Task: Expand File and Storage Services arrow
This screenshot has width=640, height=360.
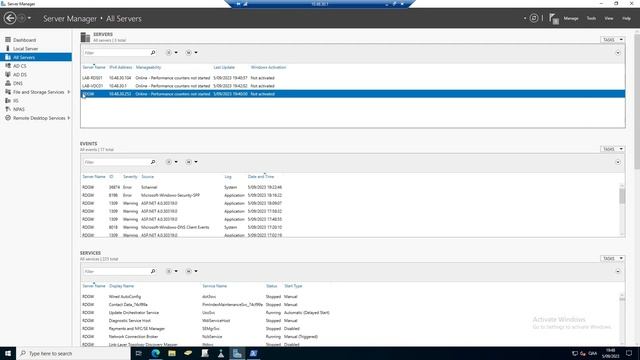Action: point(69,92)
